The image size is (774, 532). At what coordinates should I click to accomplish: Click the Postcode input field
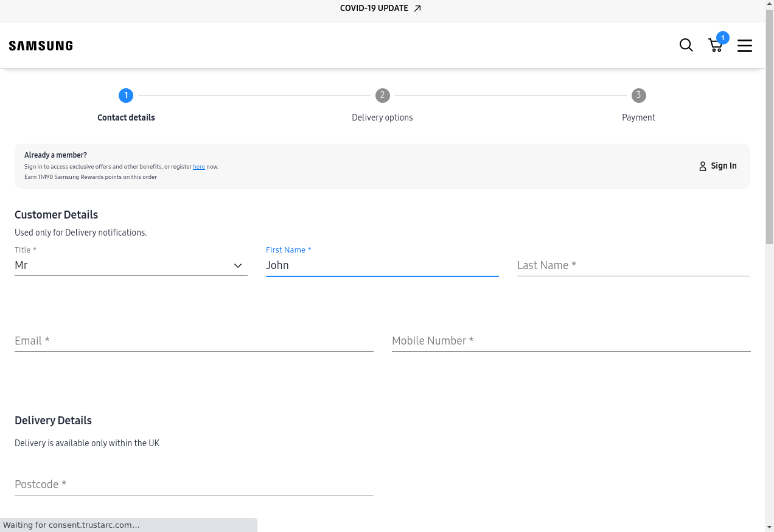194,485
